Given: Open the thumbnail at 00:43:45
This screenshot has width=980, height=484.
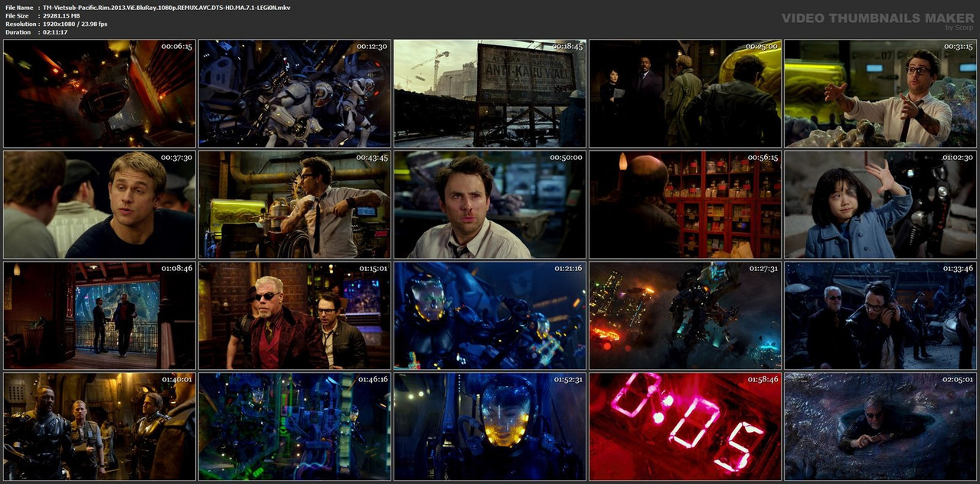Looking at the screenshot, I should 295,204.
